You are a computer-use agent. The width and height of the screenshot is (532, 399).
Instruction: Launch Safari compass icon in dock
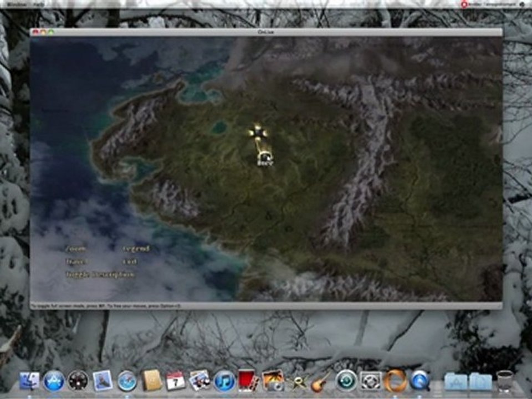[127, 381]
